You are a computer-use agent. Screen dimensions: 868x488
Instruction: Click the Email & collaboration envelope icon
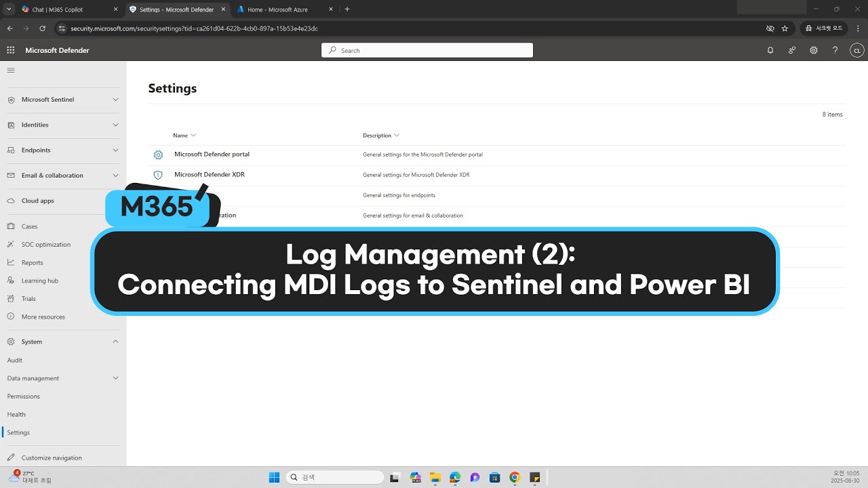coord(11,176)
